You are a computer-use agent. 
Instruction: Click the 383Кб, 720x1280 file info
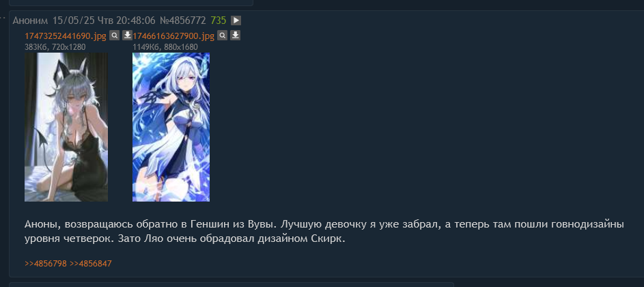click(x=55, y=47)
